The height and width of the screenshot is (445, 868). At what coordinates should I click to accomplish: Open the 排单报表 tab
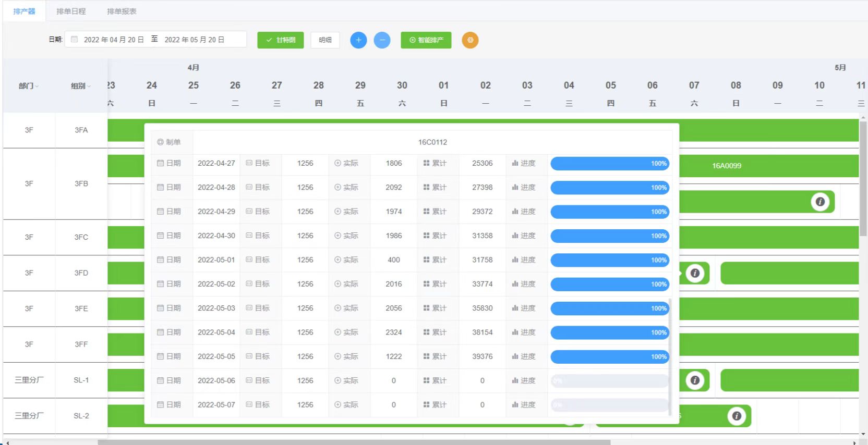tap(122, 11)
